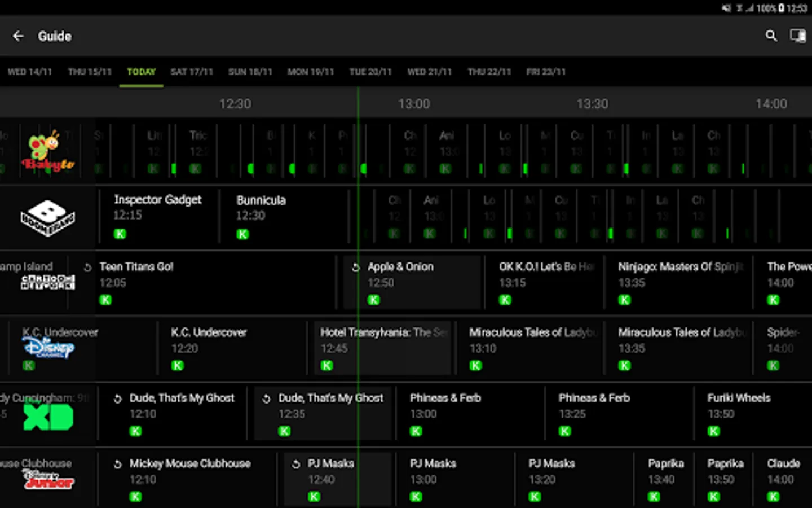Select the Disney XD channel logo
Screen dimensions: 812x508
(x=48, y=418)
